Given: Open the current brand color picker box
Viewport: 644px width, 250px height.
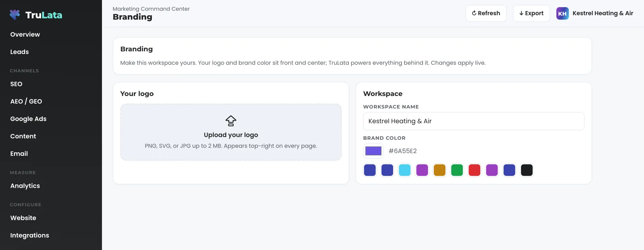Looking at the screenshot, I should tap(373, 151).
